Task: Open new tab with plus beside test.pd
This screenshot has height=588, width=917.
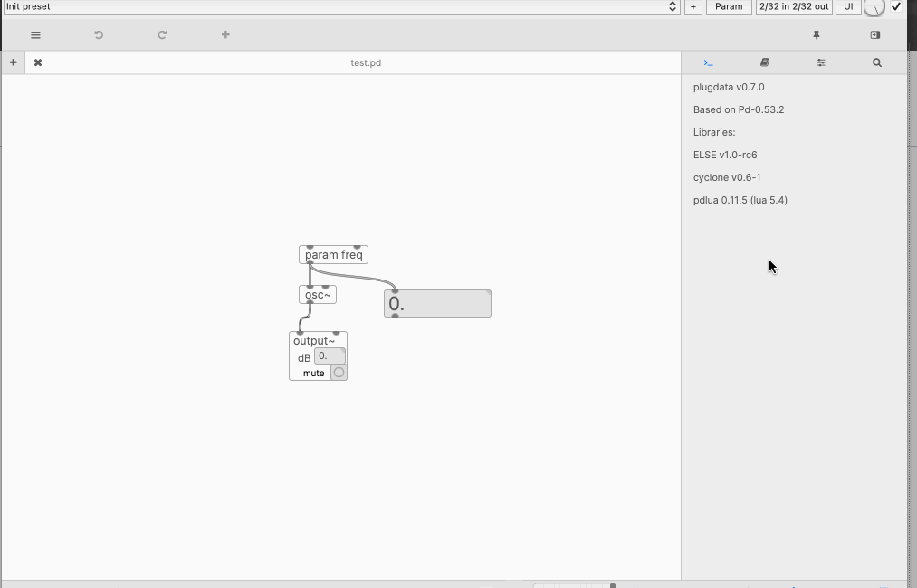Action: (13, 62)
